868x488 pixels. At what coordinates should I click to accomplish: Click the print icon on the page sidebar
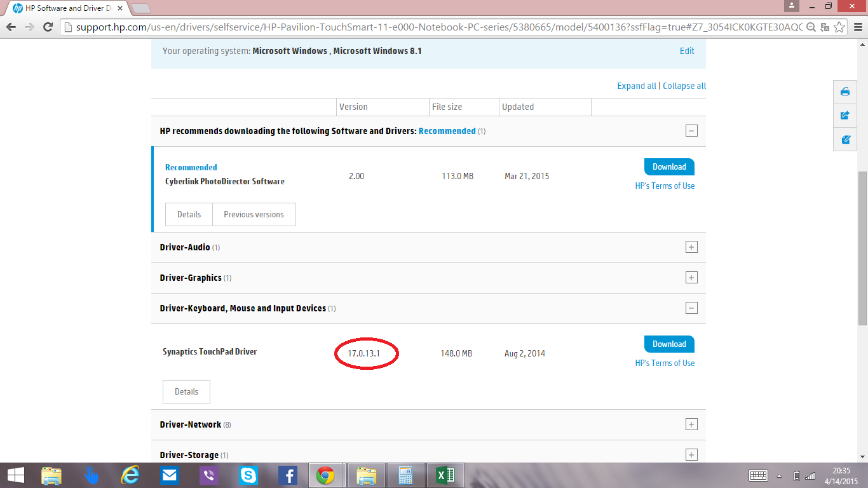point(845,91)
